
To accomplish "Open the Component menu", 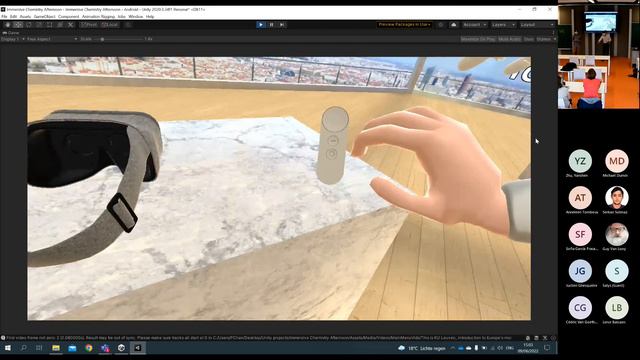I will (x=69, y=17).
